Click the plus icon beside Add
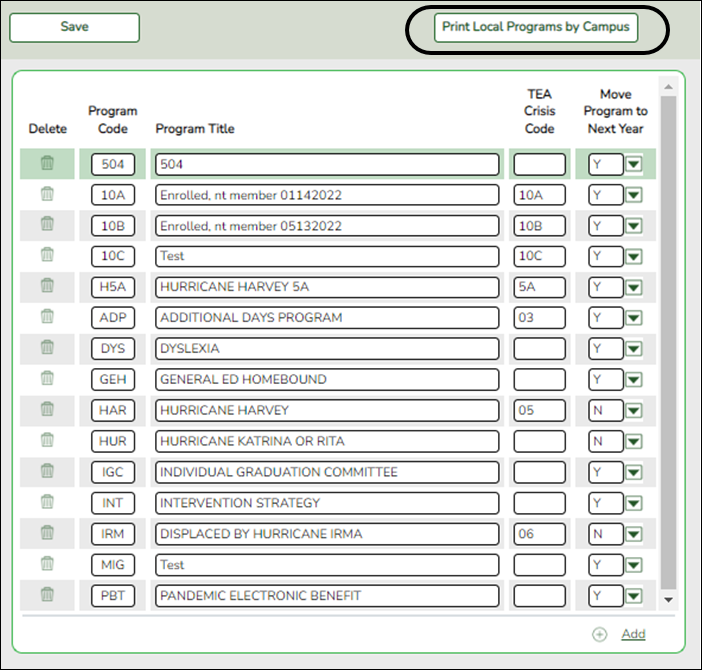Image resolution: width=702 pixels, height=670 pixels. pos(600,634)
